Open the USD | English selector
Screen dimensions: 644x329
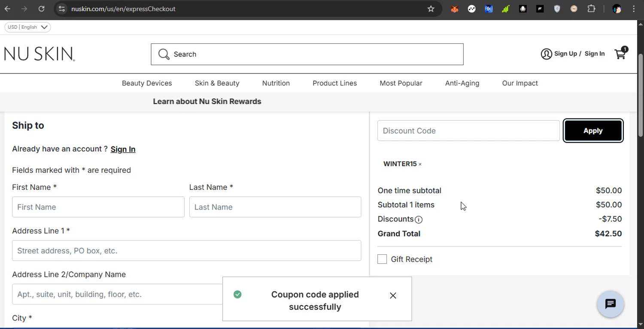27,27
